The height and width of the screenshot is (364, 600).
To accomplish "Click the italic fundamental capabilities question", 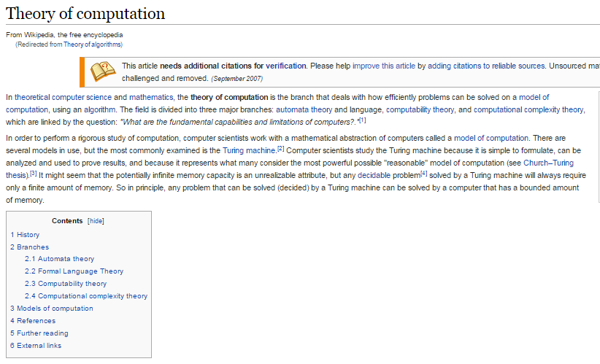I will click(x=239, y=122).
